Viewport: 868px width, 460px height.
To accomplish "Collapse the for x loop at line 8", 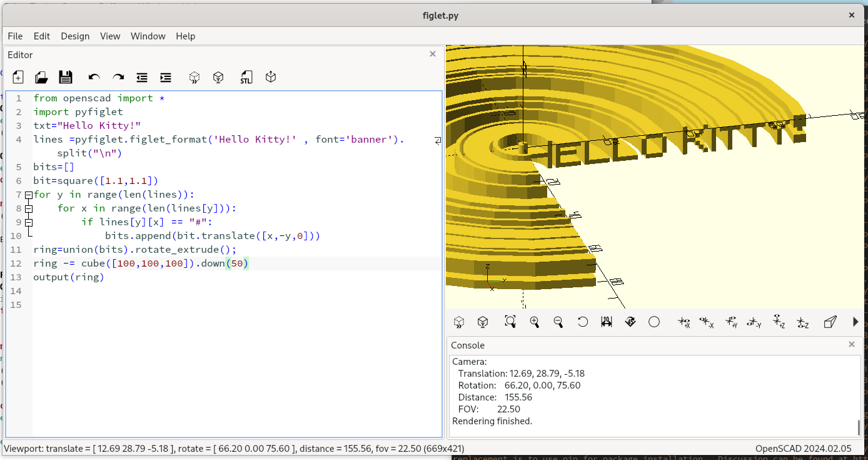I will pos(28,208).
